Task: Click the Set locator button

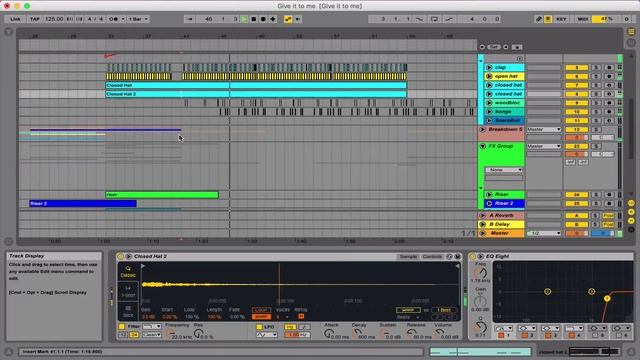Action: [x=494, y=47]
